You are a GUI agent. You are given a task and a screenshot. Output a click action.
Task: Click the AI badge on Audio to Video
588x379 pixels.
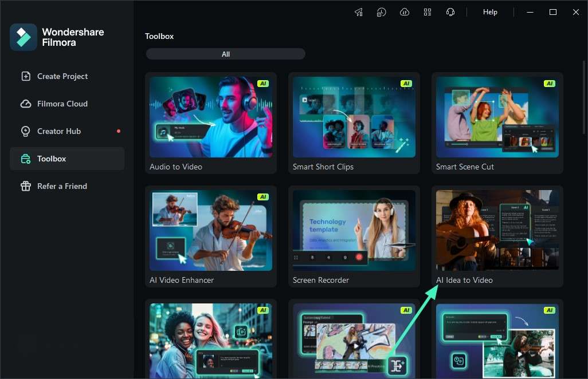[x=263, y=84]
